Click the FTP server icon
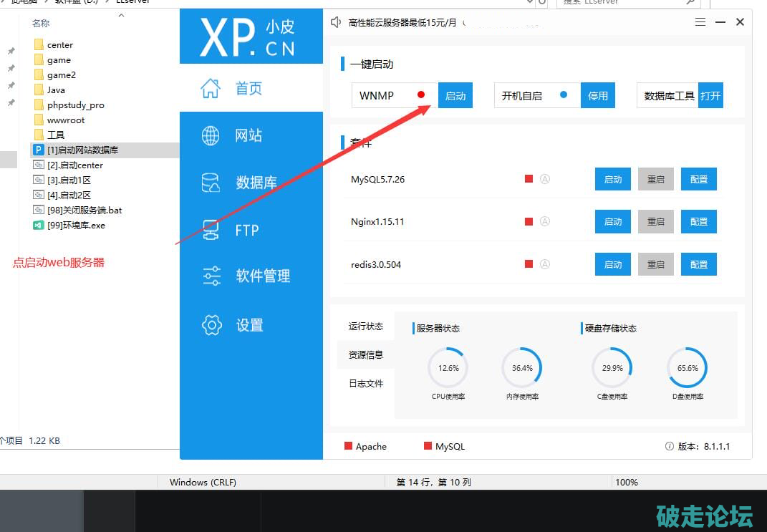The image size is (767, 532). tap(211, 230)
